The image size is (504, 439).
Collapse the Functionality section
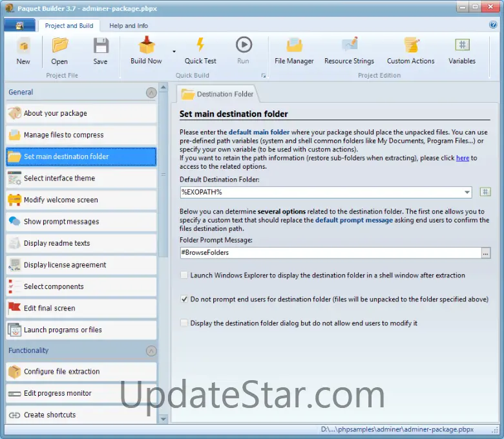tap(151, 350)
